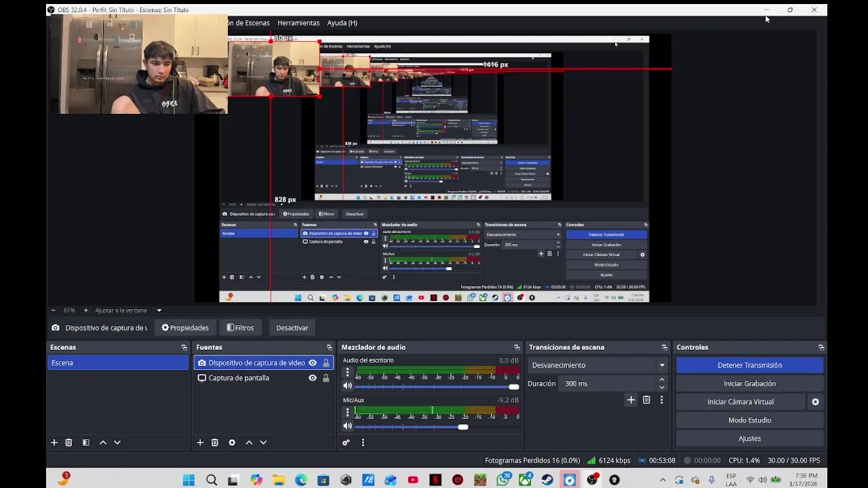Open scene filters icon in Escenas panel

[86, 443]
